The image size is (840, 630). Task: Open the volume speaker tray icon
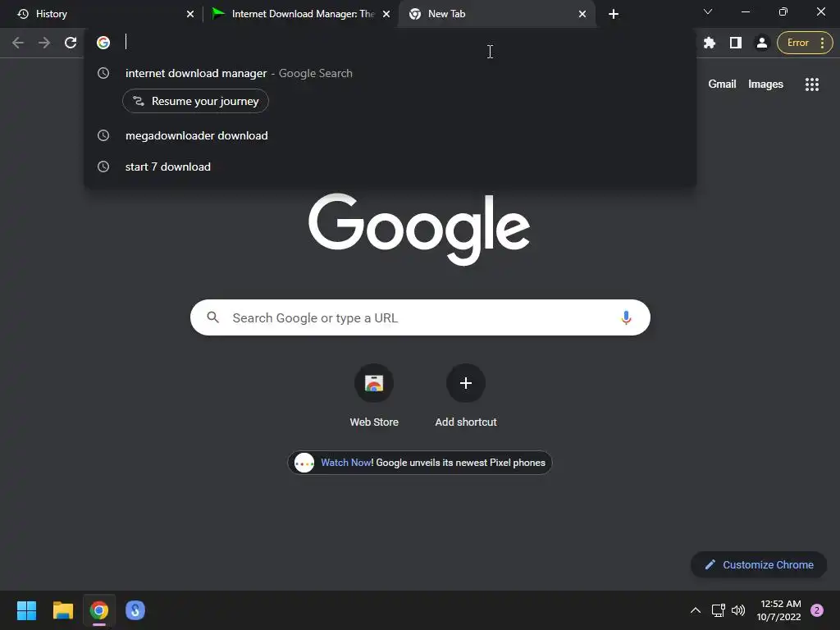[x=738, y=610]
